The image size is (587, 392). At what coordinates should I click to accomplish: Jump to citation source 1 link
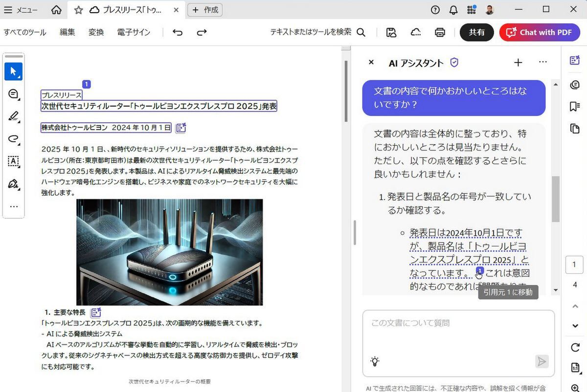pos(480,270)
